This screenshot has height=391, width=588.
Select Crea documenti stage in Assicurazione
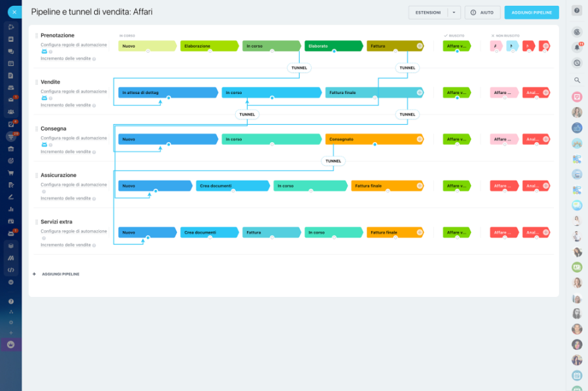[x=233, y=186]
